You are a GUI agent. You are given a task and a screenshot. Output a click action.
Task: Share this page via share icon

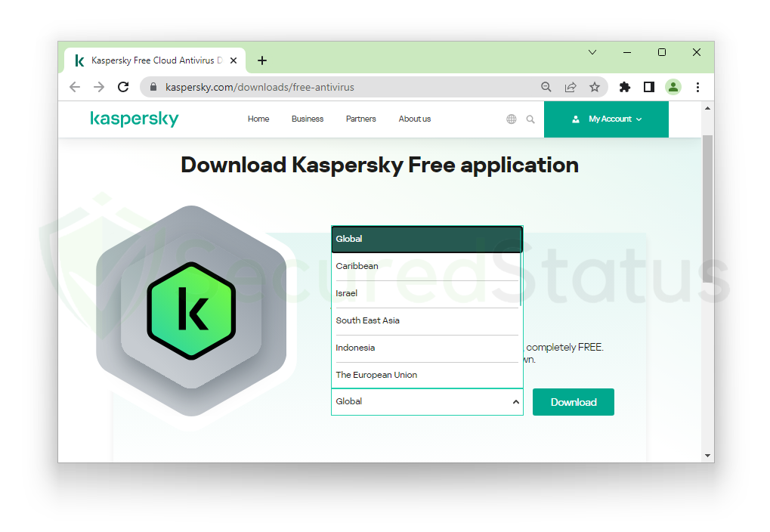(571, 87)
